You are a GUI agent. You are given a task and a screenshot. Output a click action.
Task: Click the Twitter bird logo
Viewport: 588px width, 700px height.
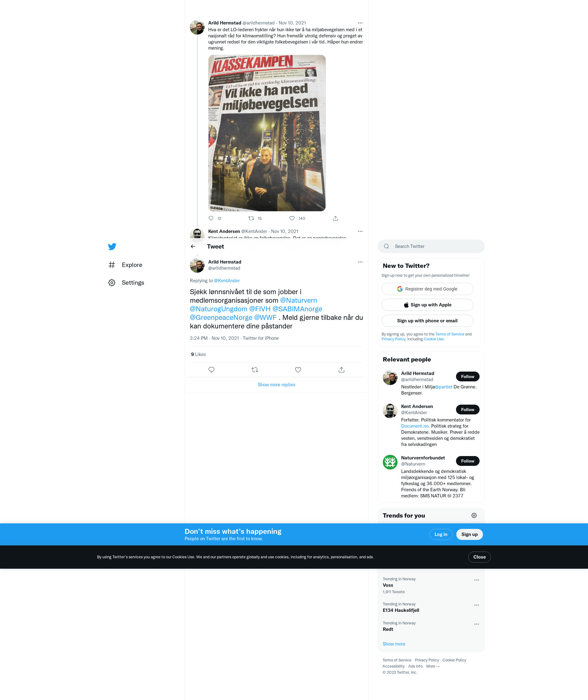pyautogui.click(x=112, y=246)
